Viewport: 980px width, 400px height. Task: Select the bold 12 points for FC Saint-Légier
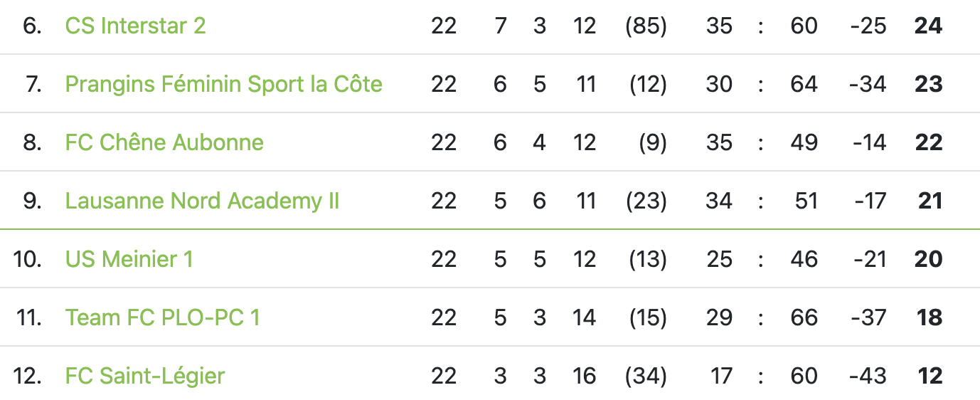(x=930, y=376)
